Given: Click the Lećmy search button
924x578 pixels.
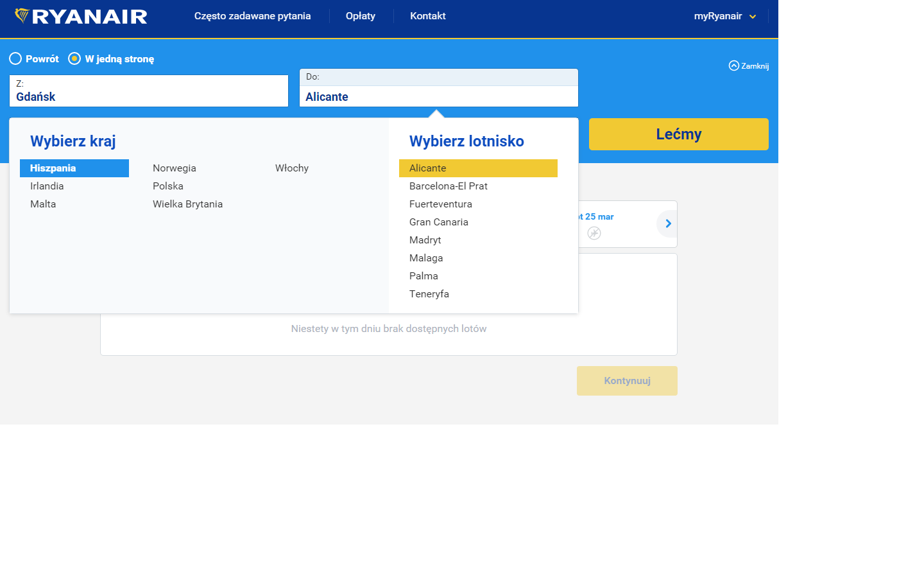Looking at the screenshot, I should pos(679,134).
